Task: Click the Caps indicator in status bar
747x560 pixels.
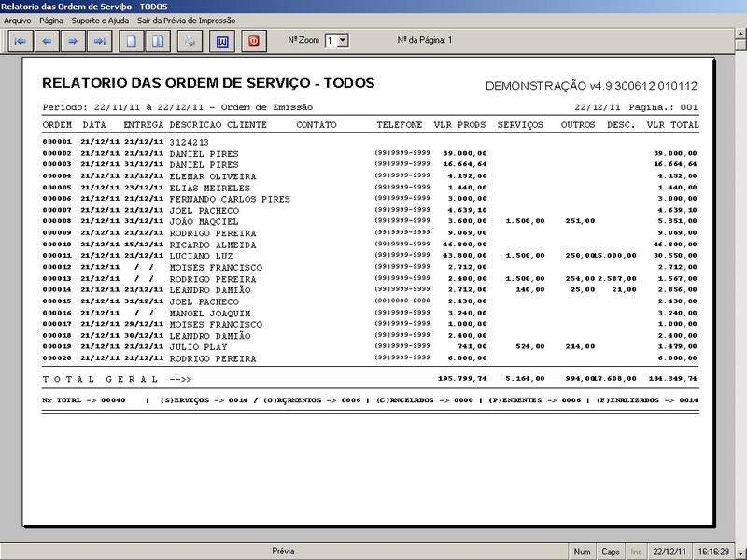Action: (x=611, y=552)
